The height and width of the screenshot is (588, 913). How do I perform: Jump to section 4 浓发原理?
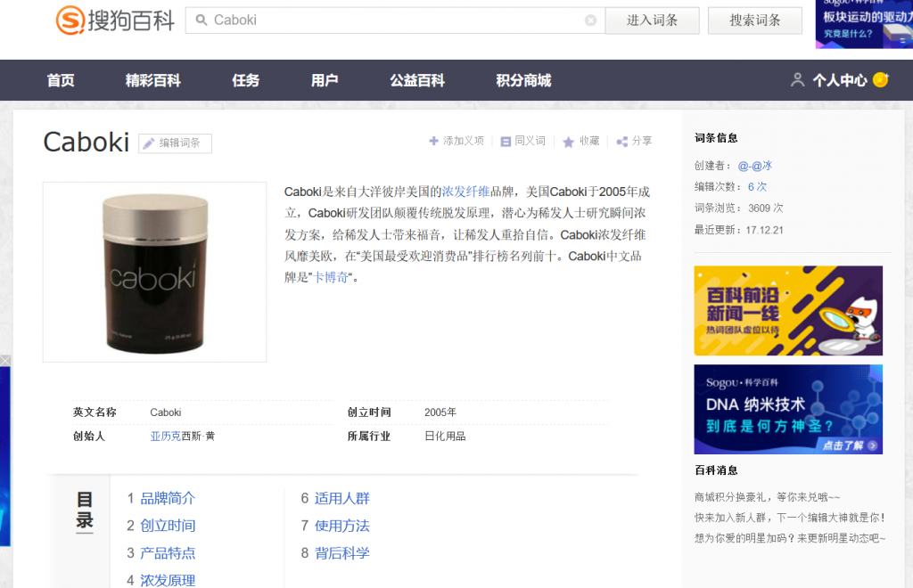pyautogui.click(x=168, y=580)
